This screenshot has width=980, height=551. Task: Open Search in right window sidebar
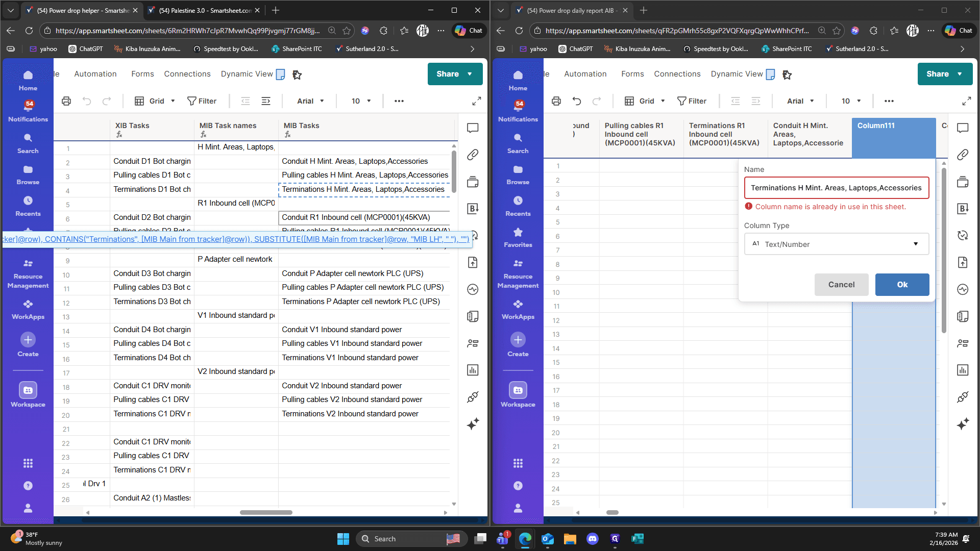click(518, 143)
